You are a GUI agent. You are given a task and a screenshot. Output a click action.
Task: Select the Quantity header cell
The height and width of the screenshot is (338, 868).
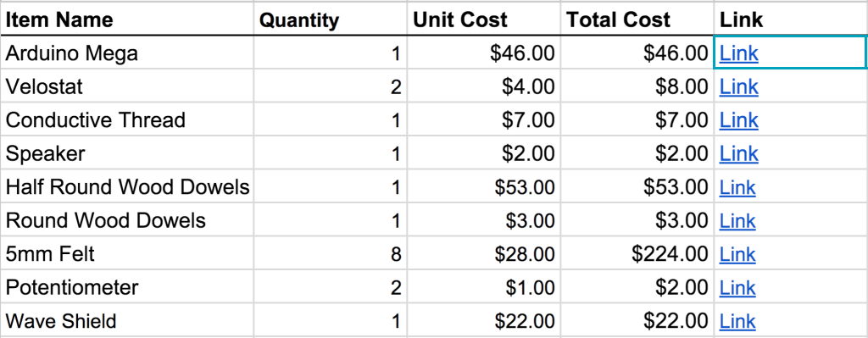331,19
